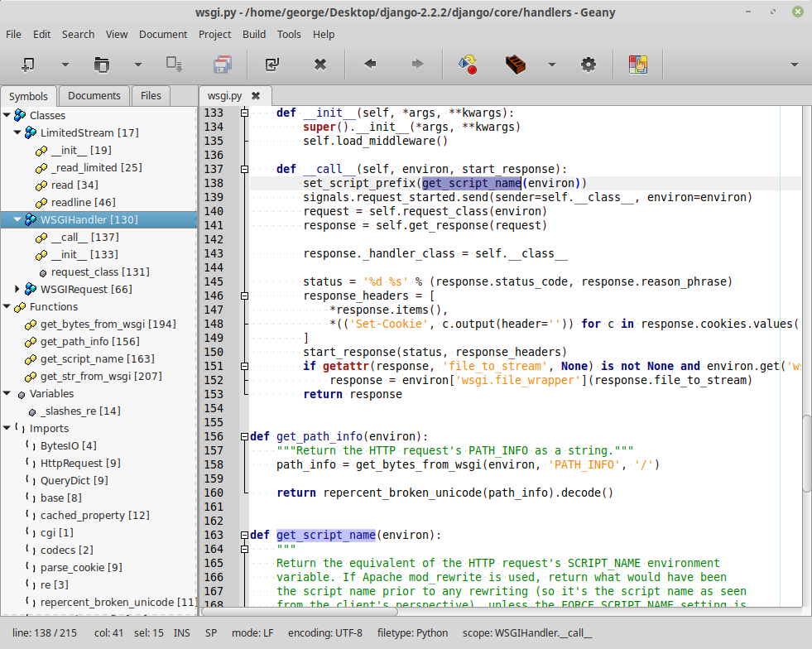
Task: Close current file using toolbar X icon
Action: pyautogui.click(x=320, y=65)
